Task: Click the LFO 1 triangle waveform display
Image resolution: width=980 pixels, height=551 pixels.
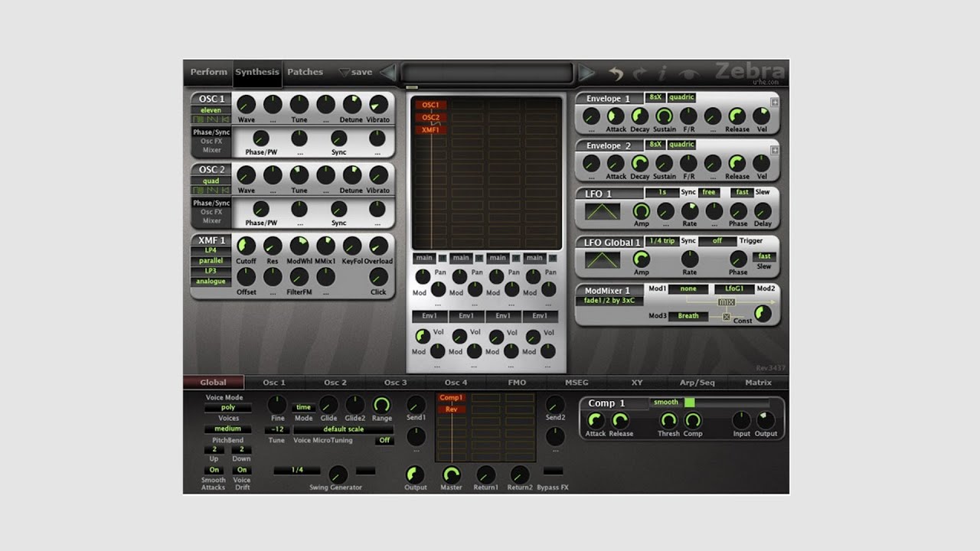Action: pos(603,211)
